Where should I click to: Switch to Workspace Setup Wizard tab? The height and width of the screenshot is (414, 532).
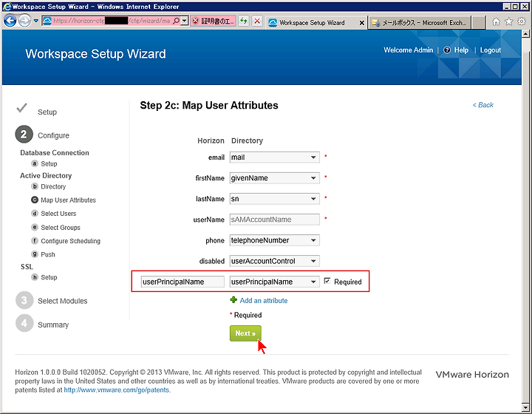[312, 23]
